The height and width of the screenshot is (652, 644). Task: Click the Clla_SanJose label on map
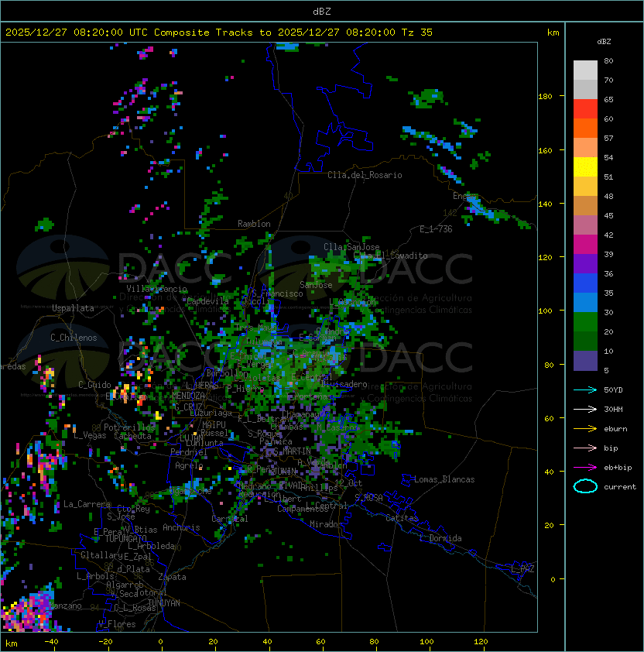[x=351, y=247]
